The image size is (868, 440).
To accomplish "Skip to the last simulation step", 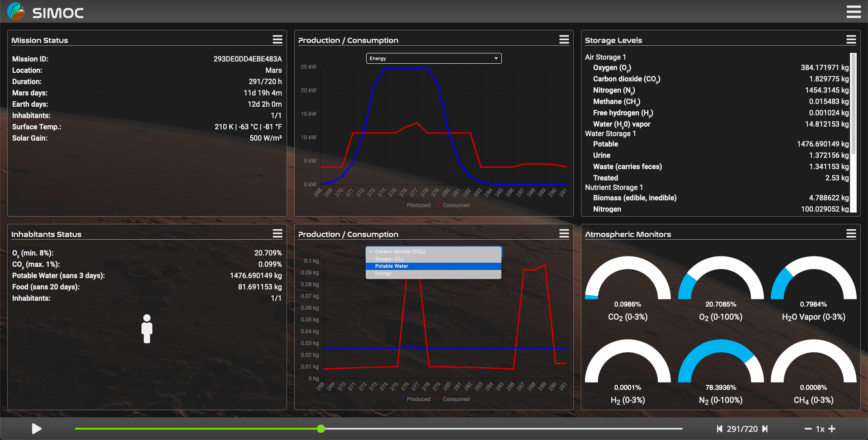I will coord(765,429).
